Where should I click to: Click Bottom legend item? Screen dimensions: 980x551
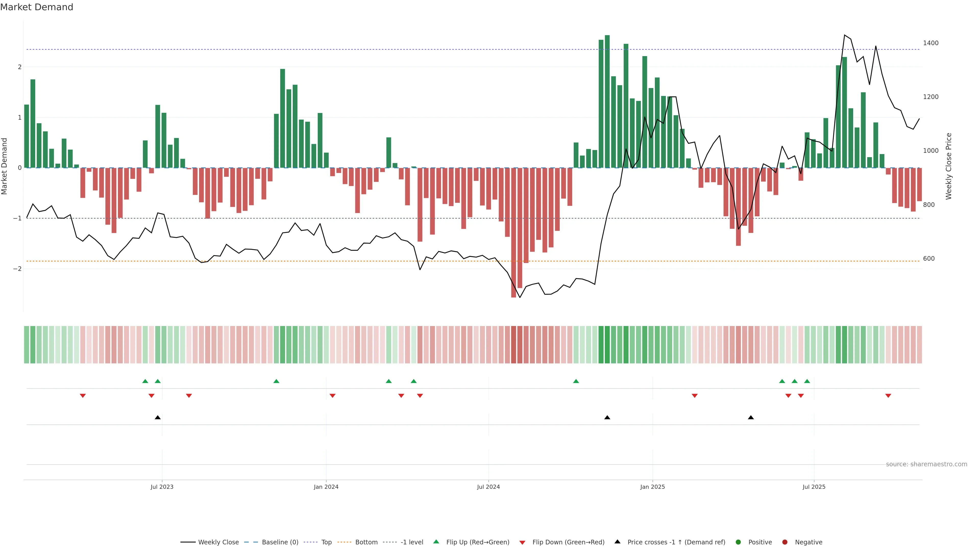[366, 542]
